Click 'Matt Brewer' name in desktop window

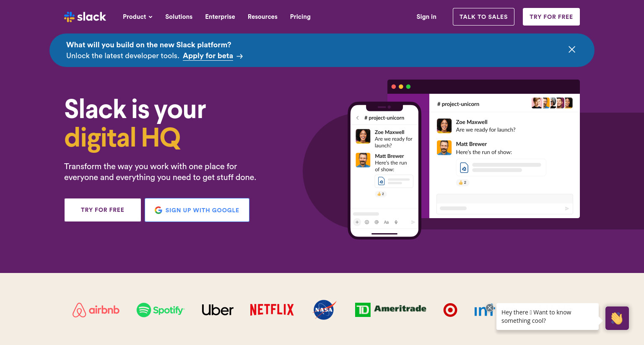[x=471, y=144]
